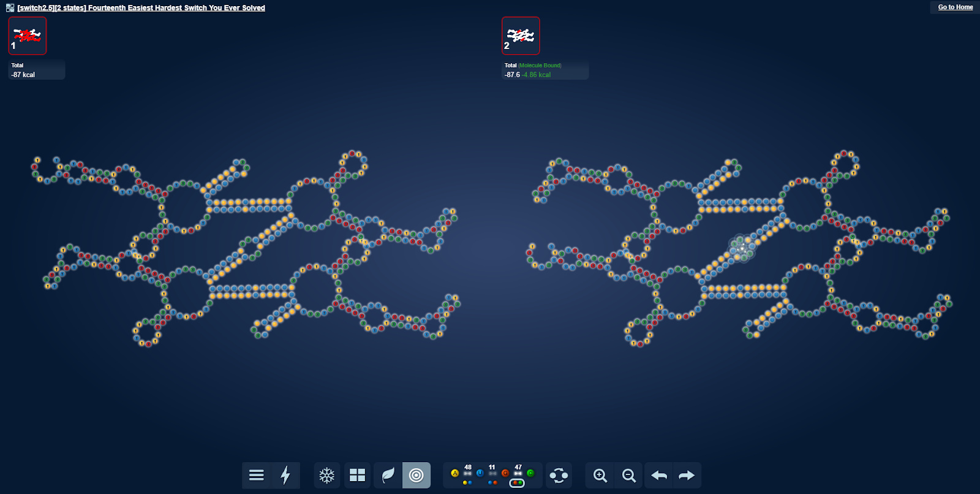Click the Go to Home link
Screen dimensions: 980x494
point(955,7)
